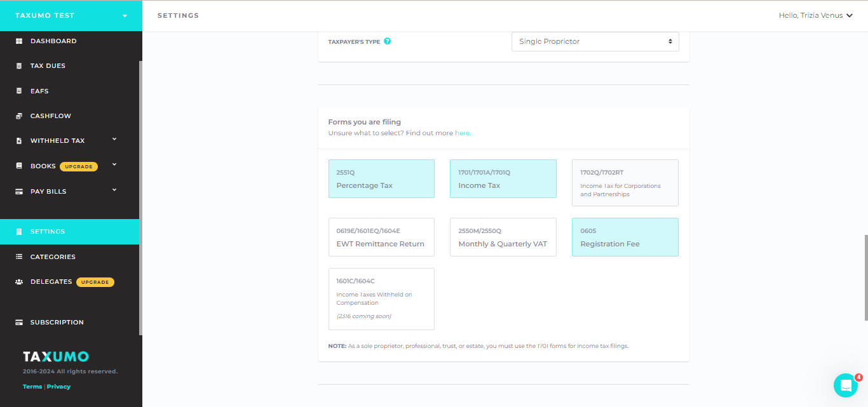Select the Settings menu item
Viewport: 868px width, 407px height.
(70, 232)
